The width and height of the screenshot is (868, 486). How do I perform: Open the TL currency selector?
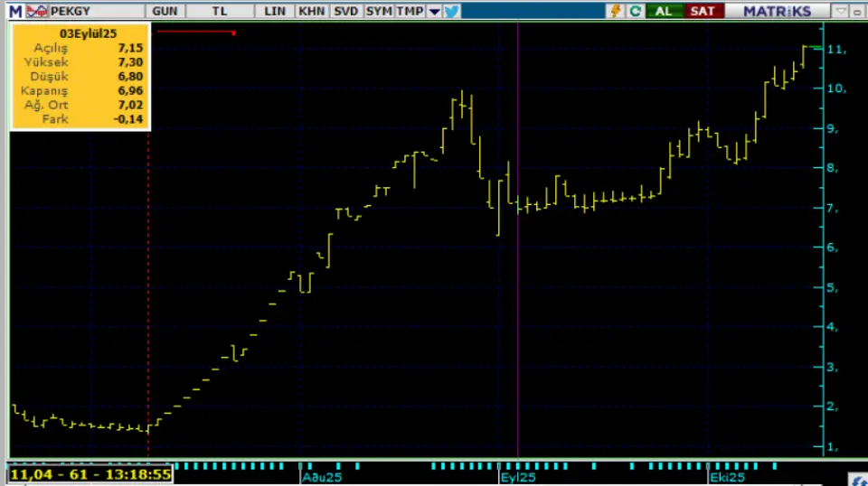coord(220,11)
